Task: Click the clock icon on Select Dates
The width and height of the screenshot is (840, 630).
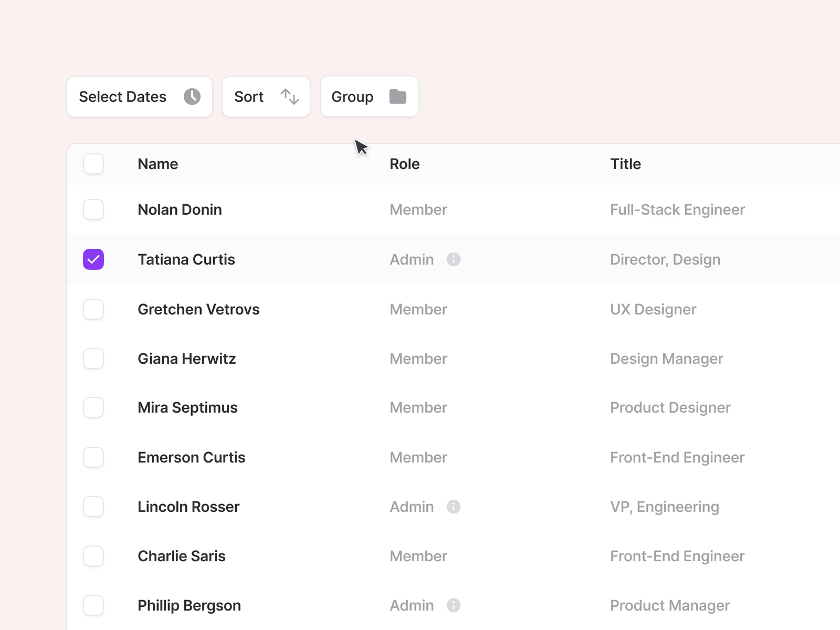Action: [x=193, y=97]
